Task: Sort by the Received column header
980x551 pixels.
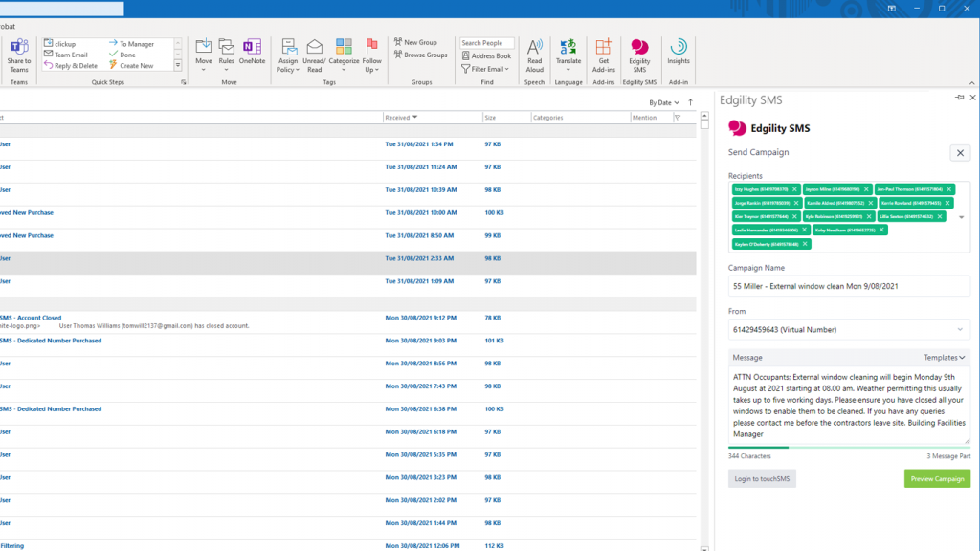Action: [x=433, y=118]
